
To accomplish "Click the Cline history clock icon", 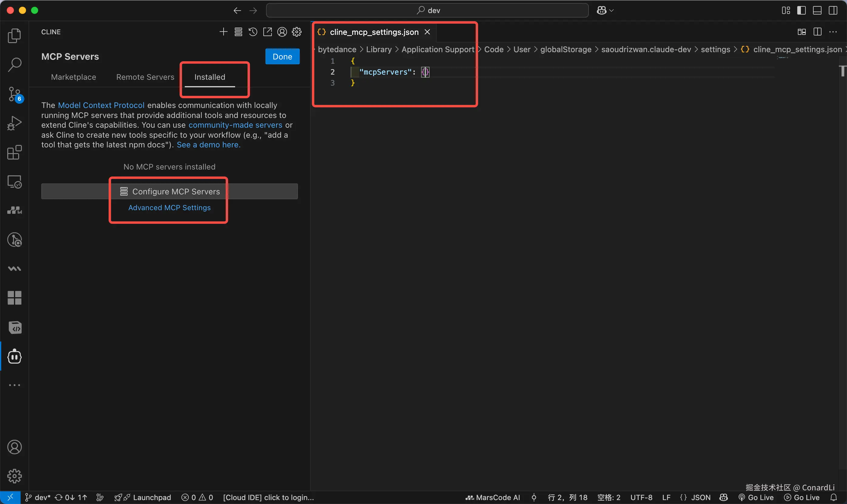I will tap(253, 32).
